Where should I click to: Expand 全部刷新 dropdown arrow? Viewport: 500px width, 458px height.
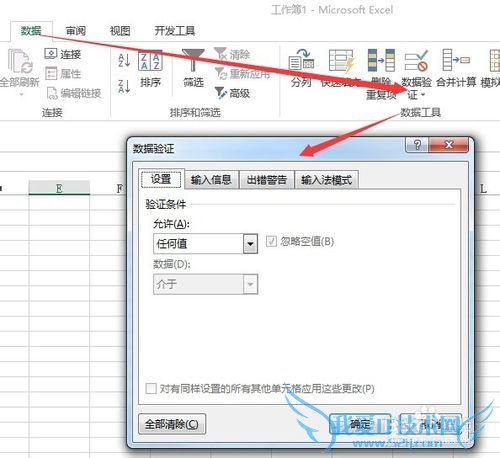(x=21, y=95)
